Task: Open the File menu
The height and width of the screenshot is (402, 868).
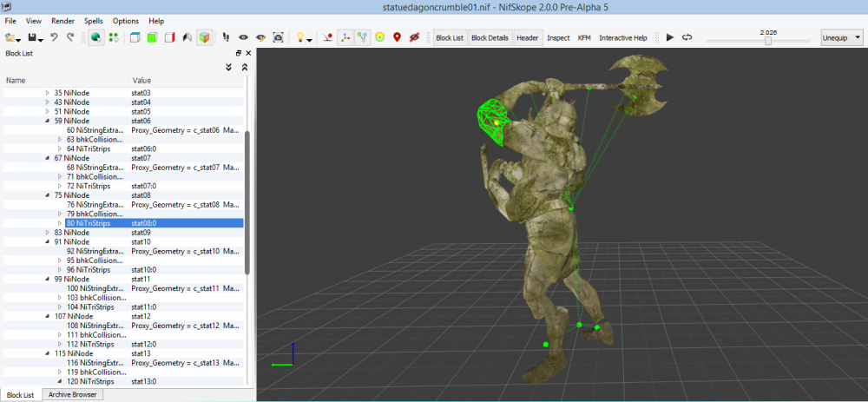Action: pyautogui.click(x=10, y=21)
